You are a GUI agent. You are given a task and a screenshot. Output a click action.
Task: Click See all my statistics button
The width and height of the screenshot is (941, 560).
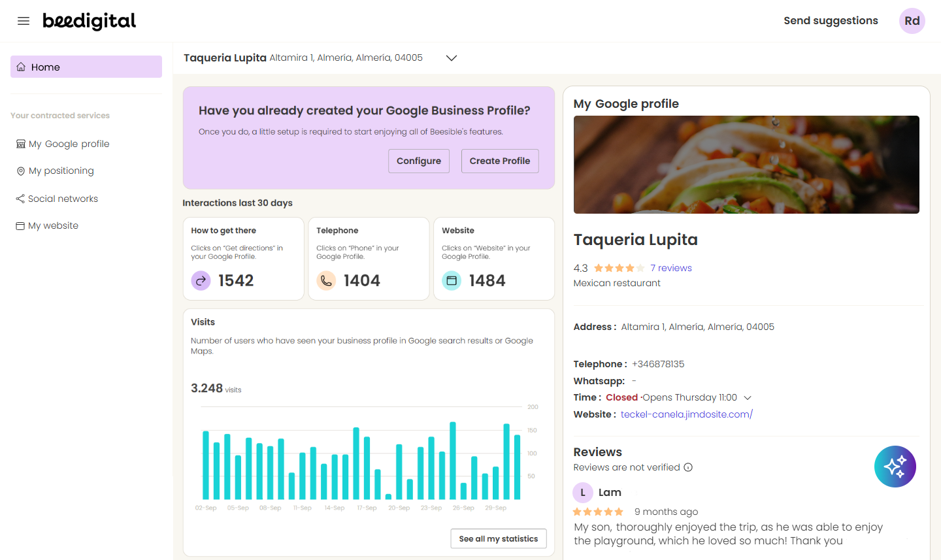[x=498, y=538]
